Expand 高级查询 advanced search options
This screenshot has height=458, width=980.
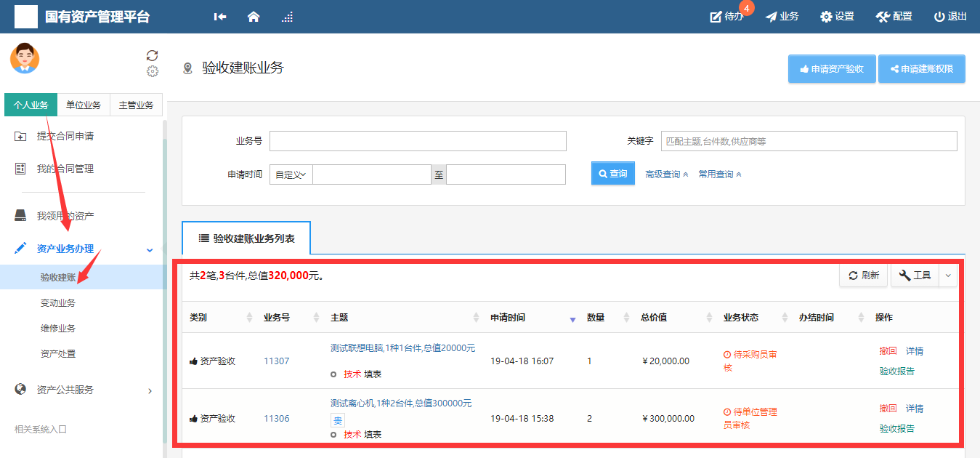point(666,174)
